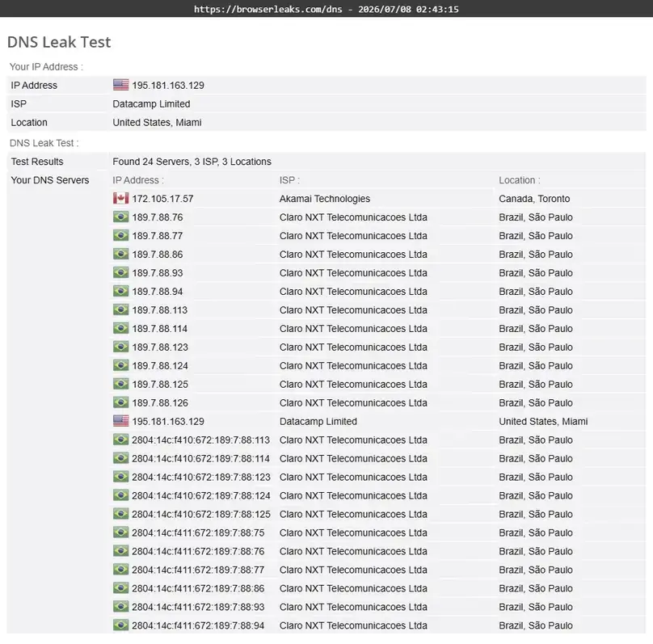Click the address 2804:14c:f411:672:189:7:88:94
Image resolution: width=653 pixels, height=644 pixels.
[198, 625]
